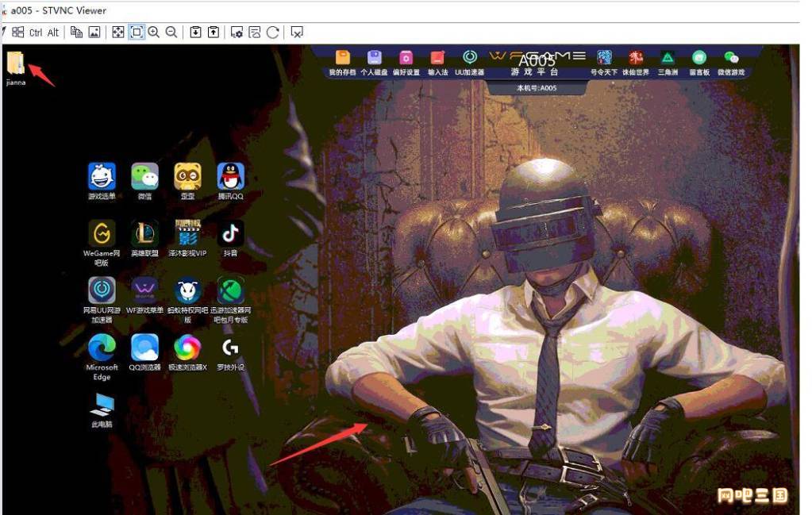Click the 本机号:A005 label under the dock
The image size is (812, 515).
537,88
